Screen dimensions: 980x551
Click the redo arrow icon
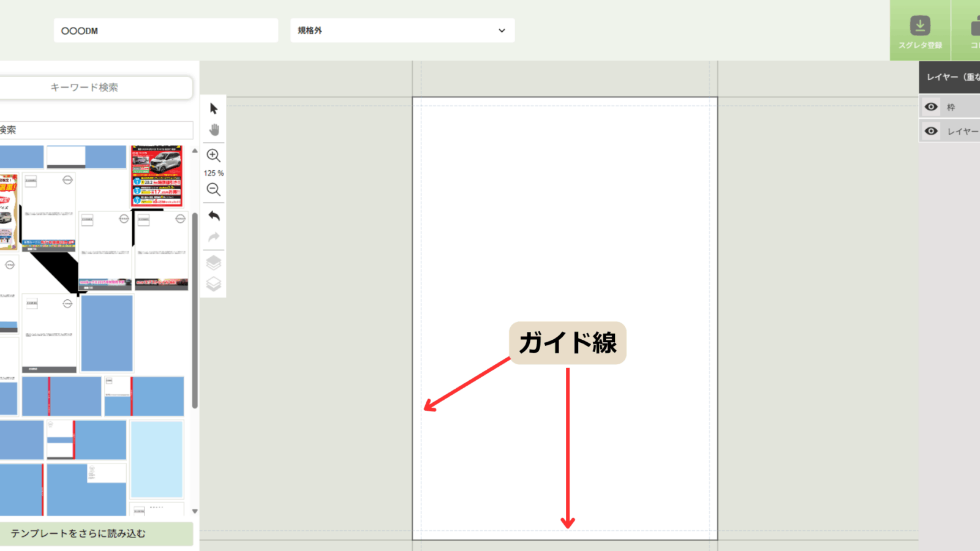tap(214, 238)
